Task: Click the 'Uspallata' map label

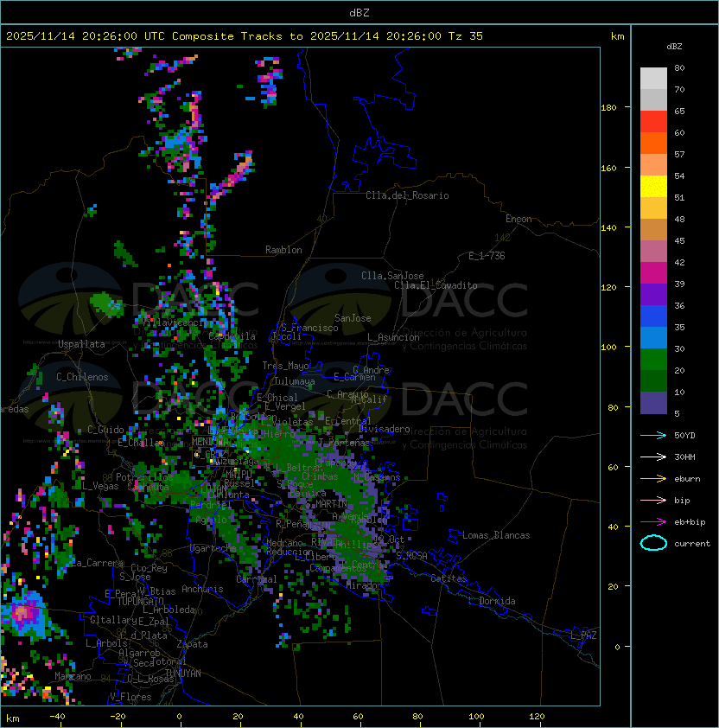Action: (x=82, y=344)
